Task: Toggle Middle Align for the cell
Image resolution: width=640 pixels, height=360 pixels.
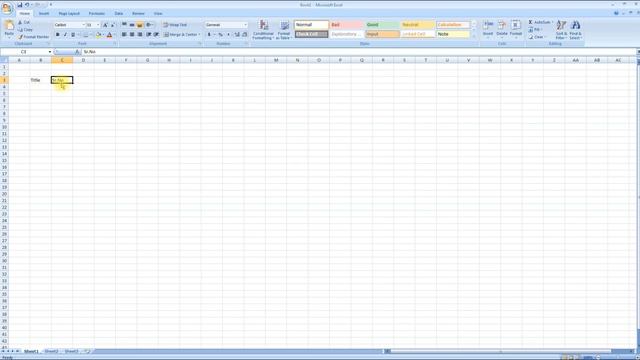Action: [132, 25]
